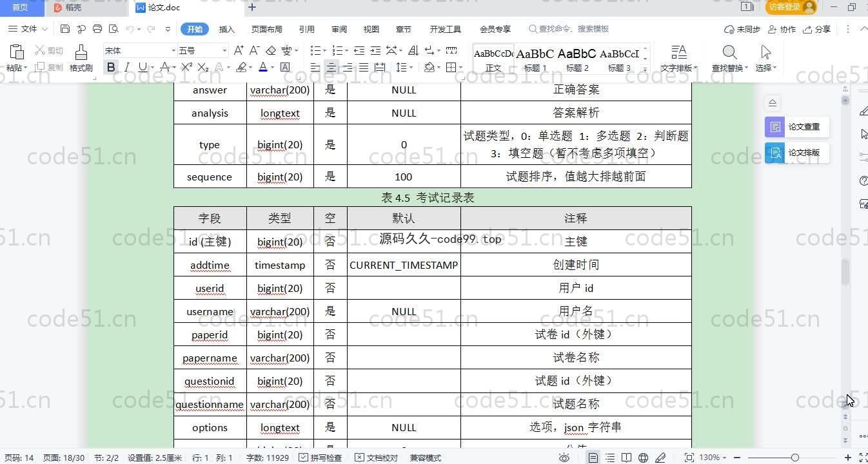868x464 pixels.
Task: Switch to the 引用 tab
Action: pos(307,29)
